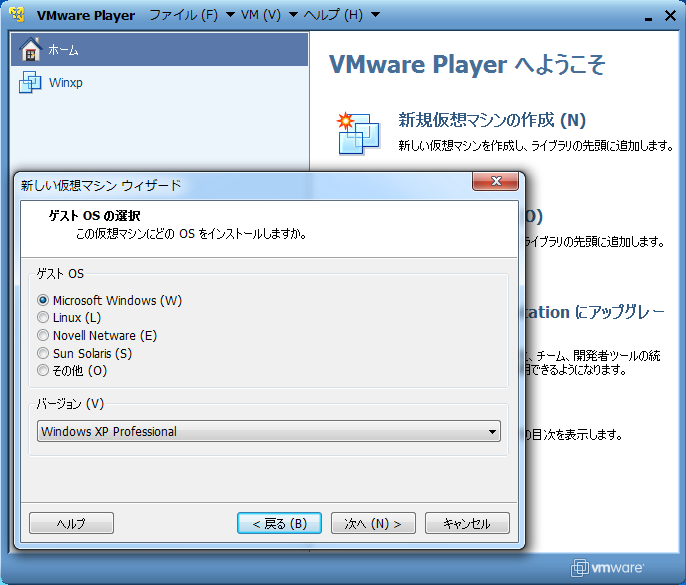Click the VMware Player logo icon in title bar
This screenshot has width=686, height=585.
click(x=17, y=16)
